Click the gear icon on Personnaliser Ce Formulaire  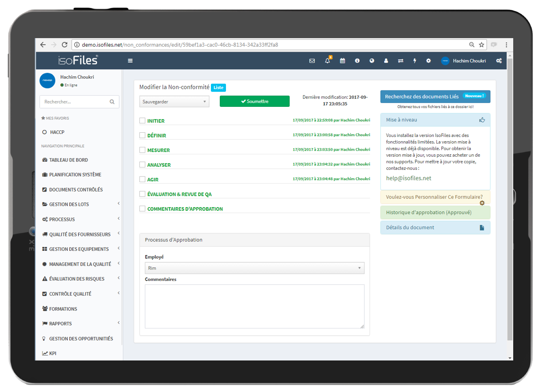pyautogui.click(x=482, y=203)
